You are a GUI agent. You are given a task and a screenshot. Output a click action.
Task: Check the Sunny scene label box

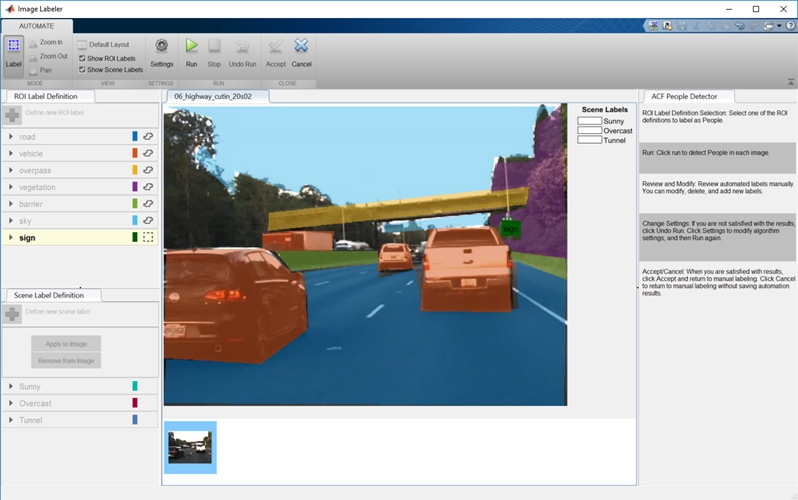[589, 121]
